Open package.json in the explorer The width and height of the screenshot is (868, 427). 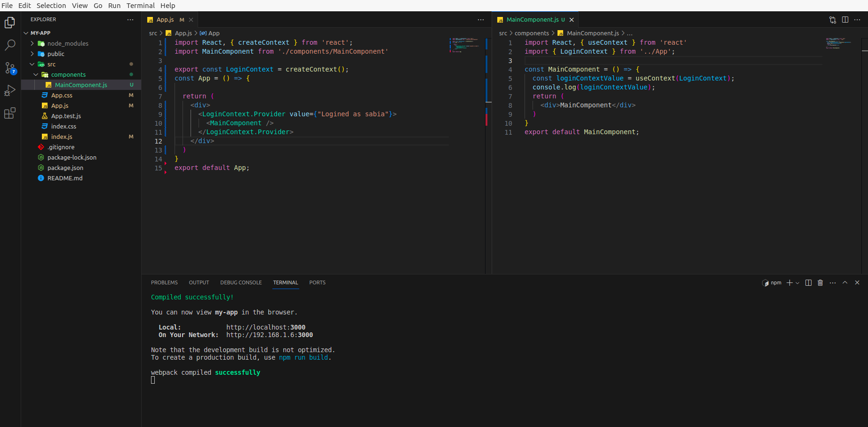[65, 168]
